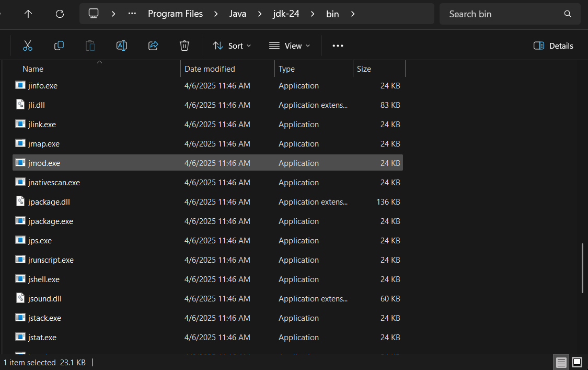Sort by the Type column header
The image size is (588, 370).
(x=286, y=69)
